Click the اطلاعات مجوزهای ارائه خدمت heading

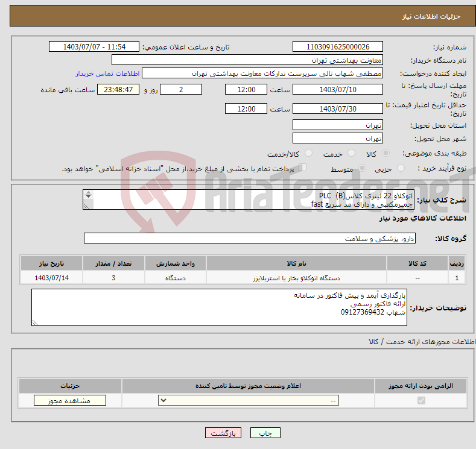[x=422, y=342]
